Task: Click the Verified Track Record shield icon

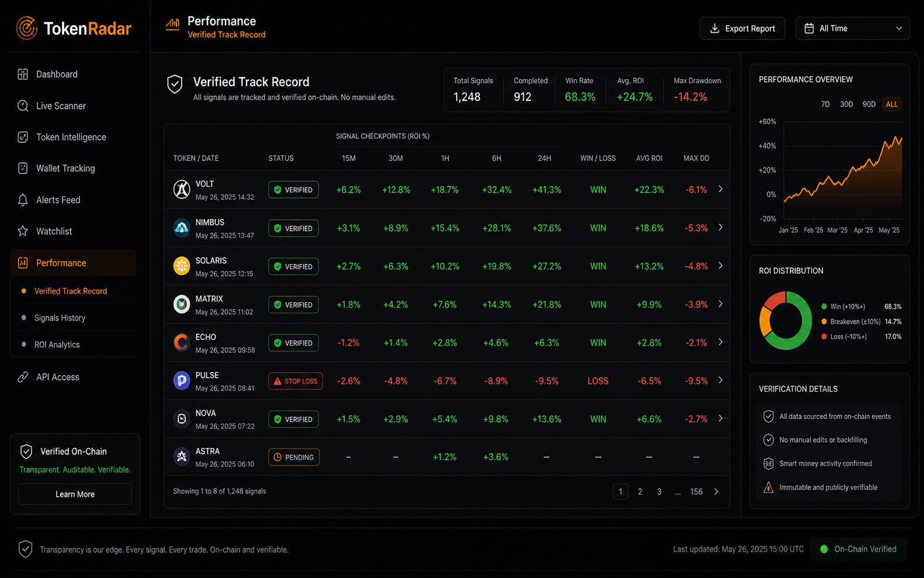Action: tap(175, 84)
